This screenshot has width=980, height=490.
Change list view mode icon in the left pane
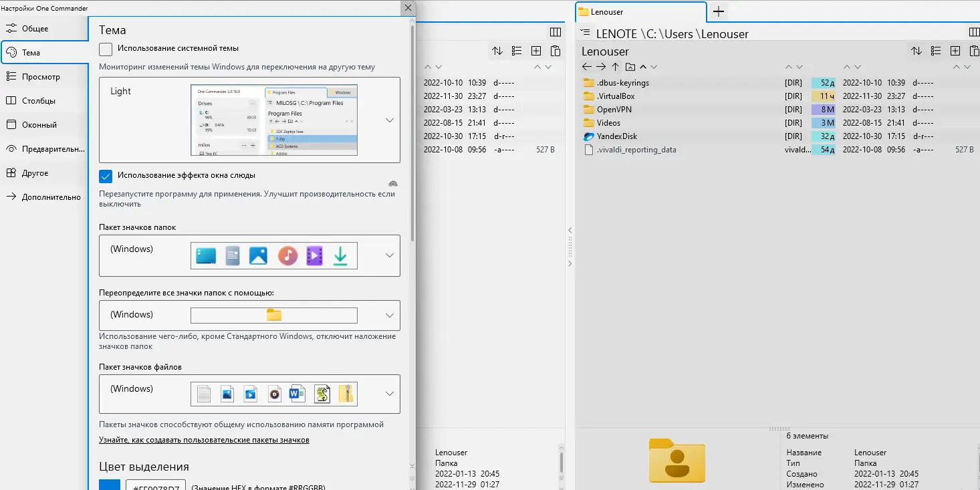(516, 51)
